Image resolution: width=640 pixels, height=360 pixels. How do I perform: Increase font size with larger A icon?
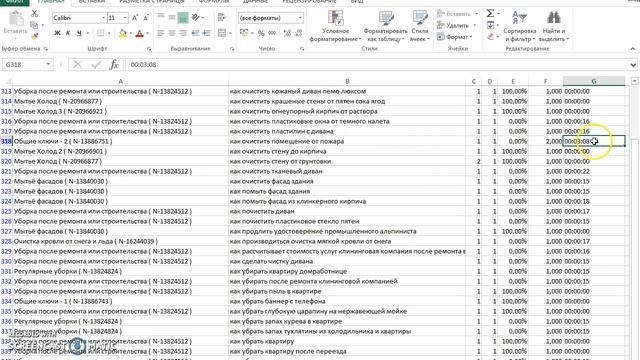click(x=135, y=18)
